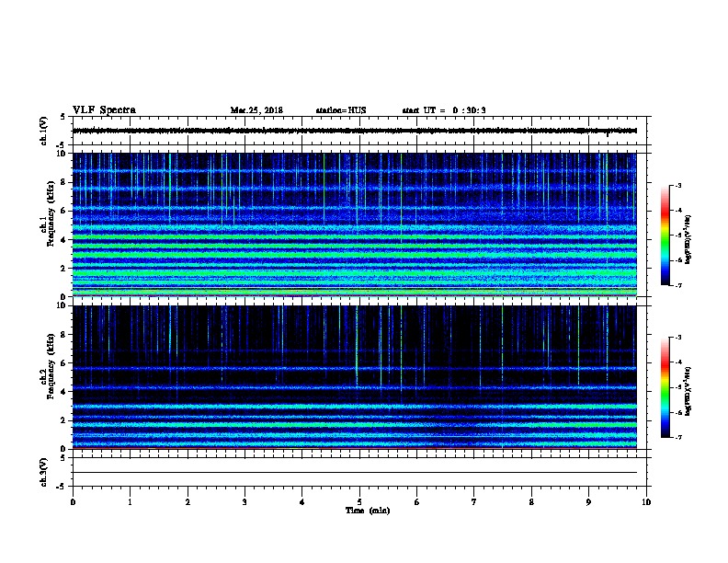This screenshot has width=728, height=563.
Task: Click the "4" kHz tick of ch.1 panel
Action: [63, 240]
